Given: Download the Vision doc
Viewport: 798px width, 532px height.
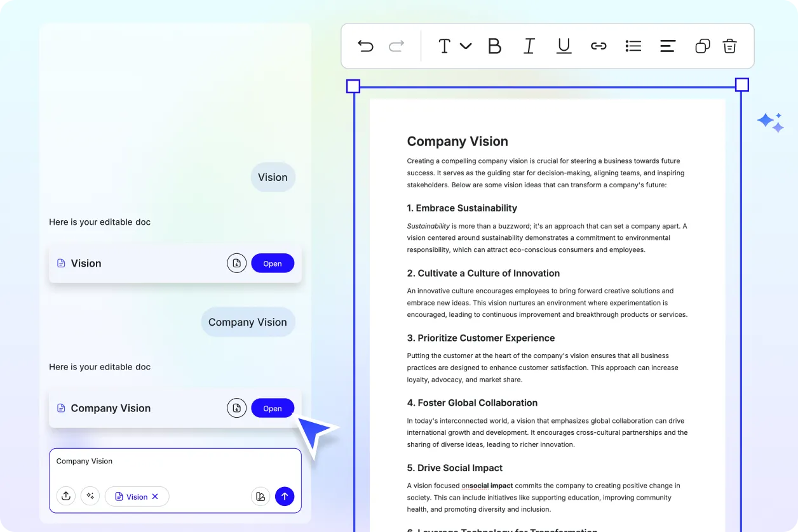Looking at the screenshot, I should [x=236, y=263].
